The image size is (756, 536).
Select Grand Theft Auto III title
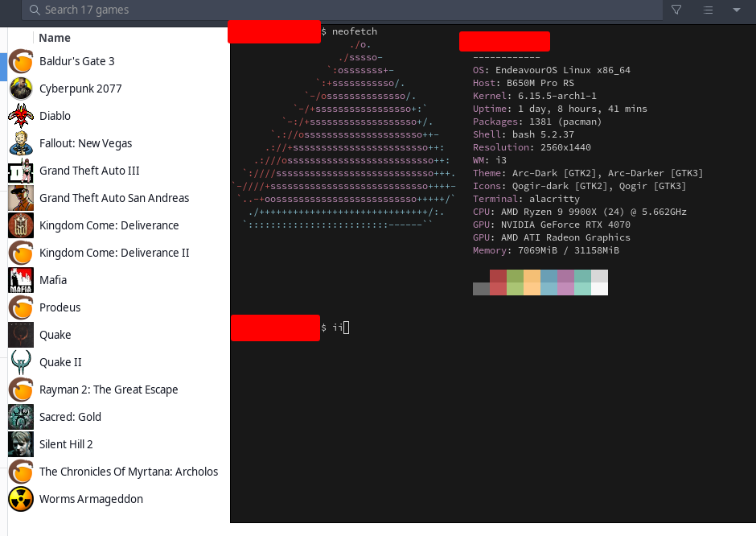(89, 171)
